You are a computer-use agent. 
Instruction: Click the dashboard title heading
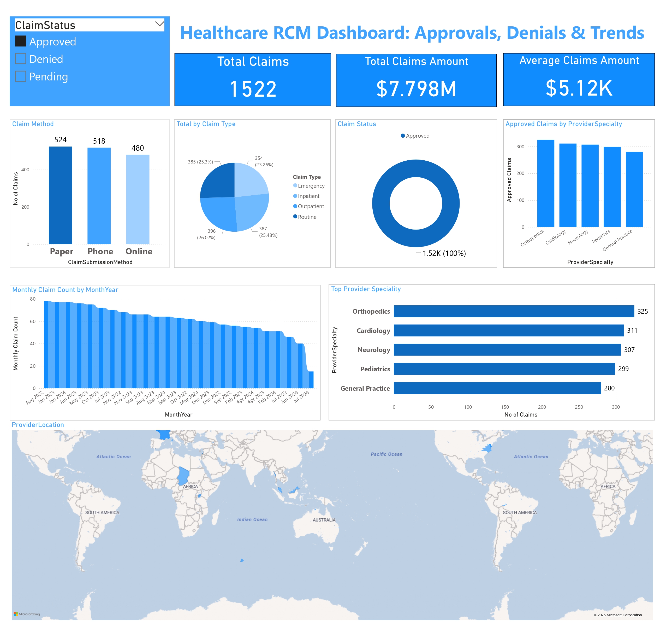tap(412, 33)
